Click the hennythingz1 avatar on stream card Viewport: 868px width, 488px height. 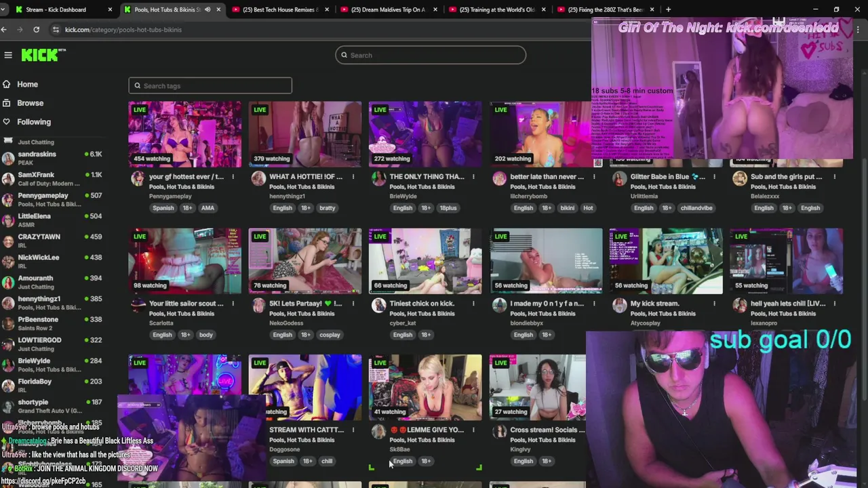click(x=258, y=178)
